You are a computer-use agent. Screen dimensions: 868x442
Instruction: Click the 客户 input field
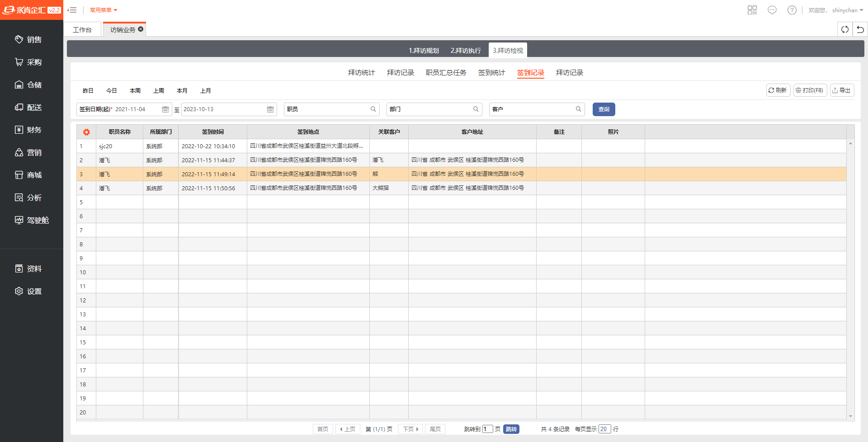coord(537,109)
